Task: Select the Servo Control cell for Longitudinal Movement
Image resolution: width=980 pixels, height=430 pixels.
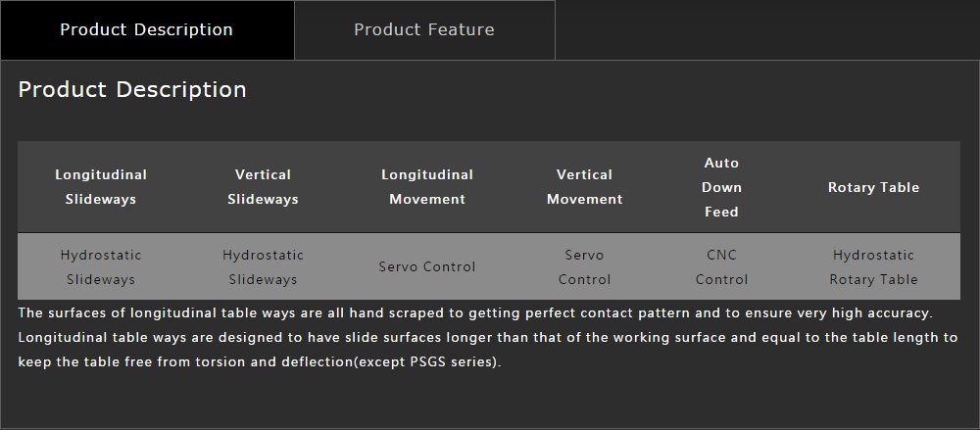Action: pyautogui.click(x=427, y=266)
